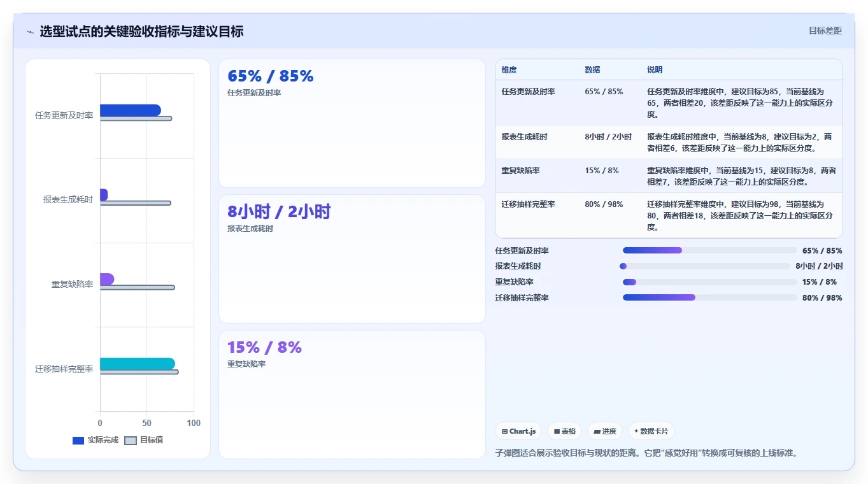The height and width of the screenshot is (484, 868).
Task: Click the 表格 tag chip
Action: point(564,431)
